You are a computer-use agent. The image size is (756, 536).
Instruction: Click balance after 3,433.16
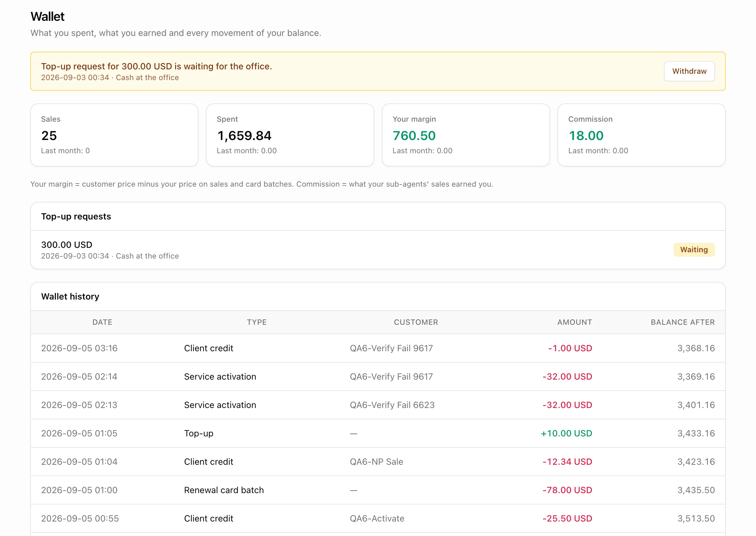pyautogui.click(x=696, y=433)
